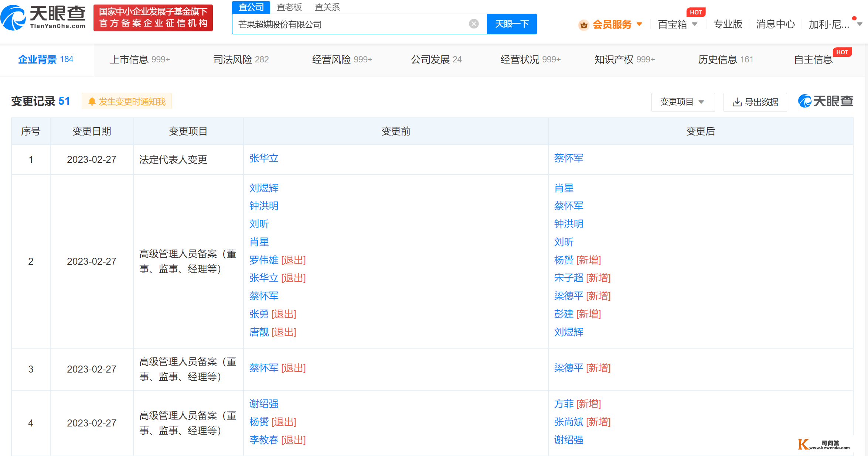Open 彭建 link marked 新增

564,314
